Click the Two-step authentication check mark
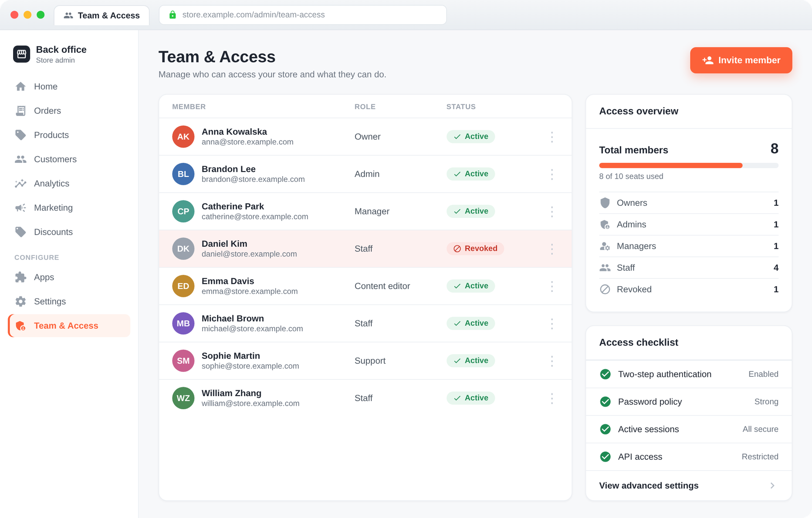 (605, 374)
